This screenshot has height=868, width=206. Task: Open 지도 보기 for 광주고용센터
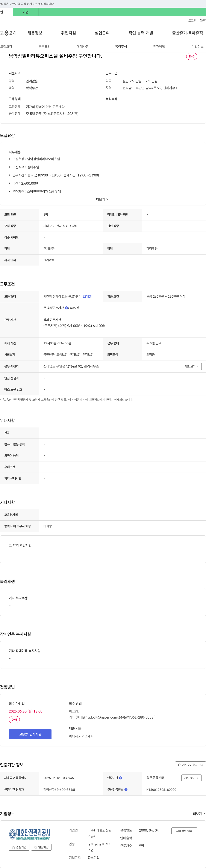pyautogui.click(x=191, y=778)
